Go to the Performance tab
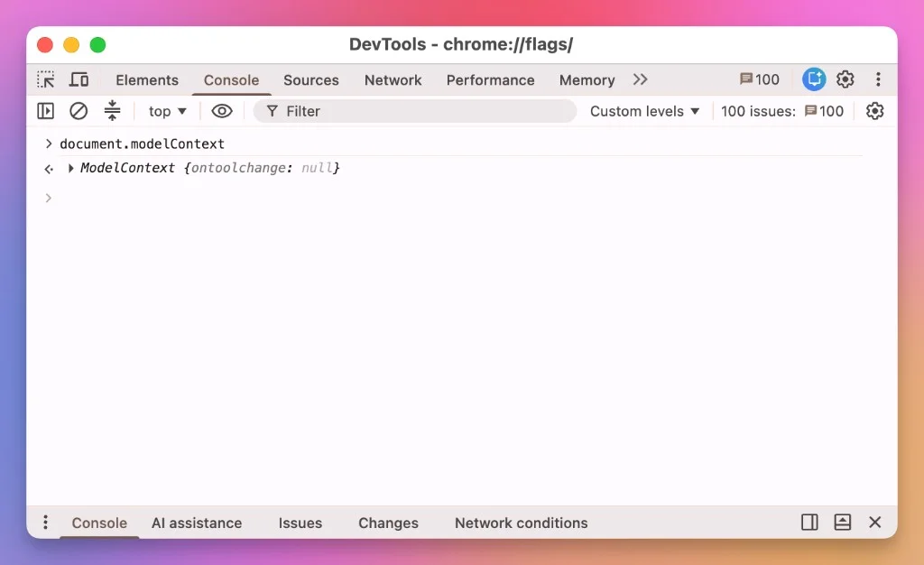 pyautogui.click(x=490, y=80)
